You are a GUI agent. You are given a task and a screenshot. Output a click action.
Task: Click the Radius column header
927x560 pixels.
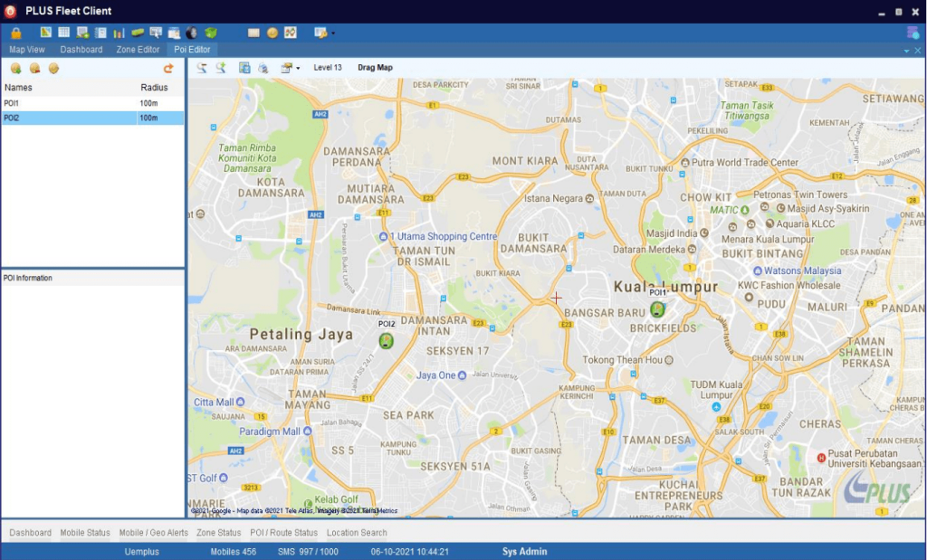[154, 88]
